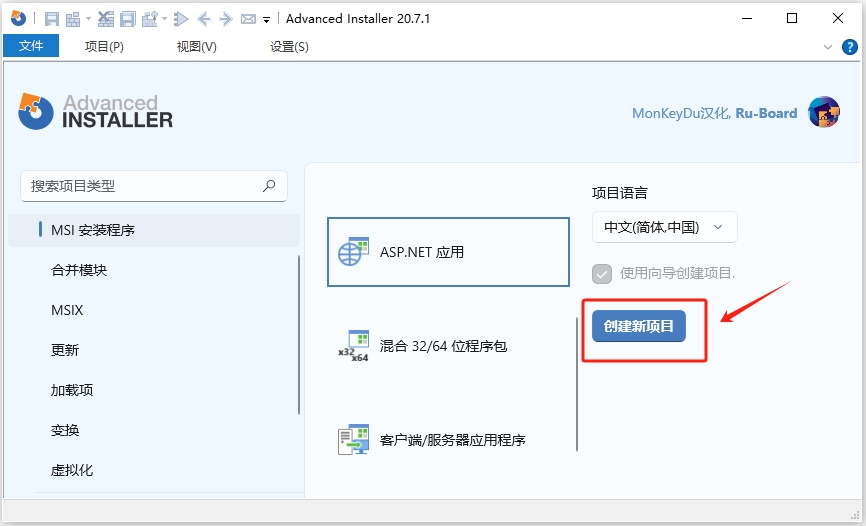Select 混合 32/64 位程序包 project type

[448, 346]
